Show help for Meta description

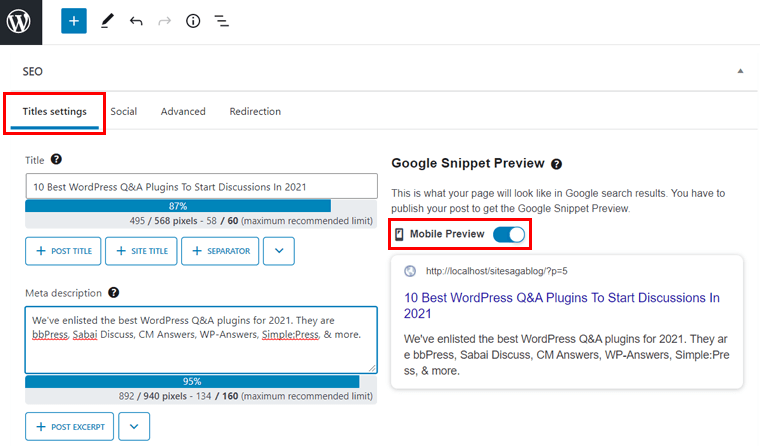(x=113, y=293)
